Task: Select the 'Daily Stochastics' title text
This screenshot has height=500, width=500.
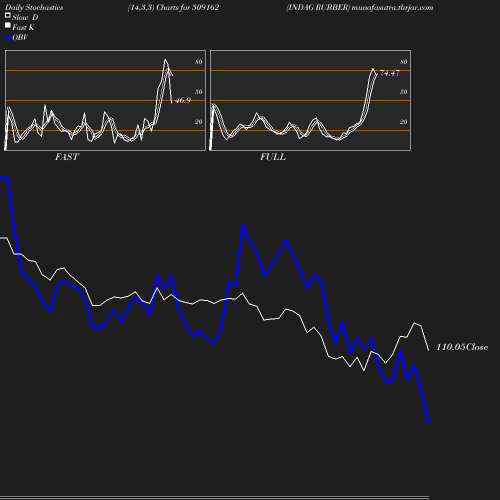Action: click(x=34, y=8)
